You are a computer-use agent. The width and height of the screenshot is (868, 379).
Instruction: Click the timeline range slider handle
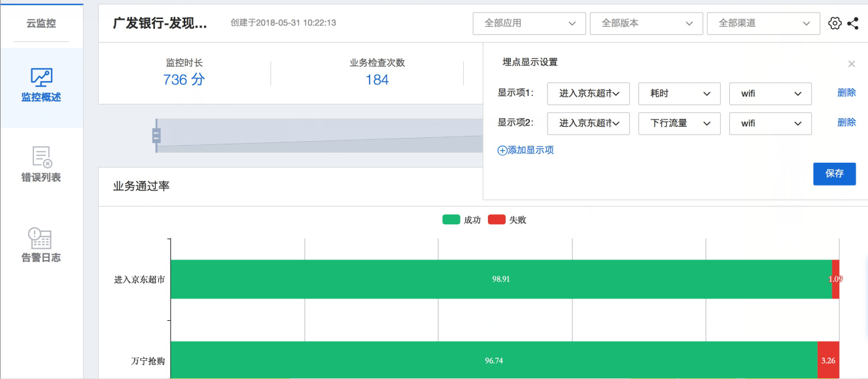[x=156, y=136]
